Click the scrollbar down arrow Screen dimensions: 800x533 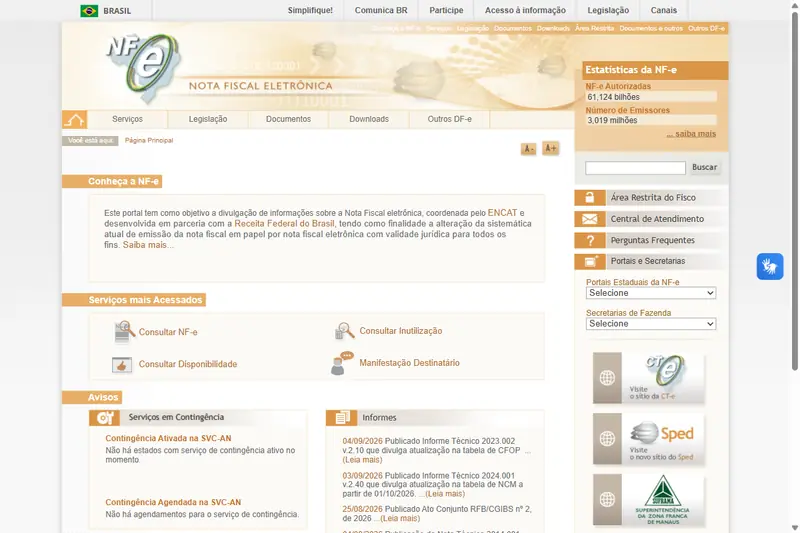[x=794, y=527]
